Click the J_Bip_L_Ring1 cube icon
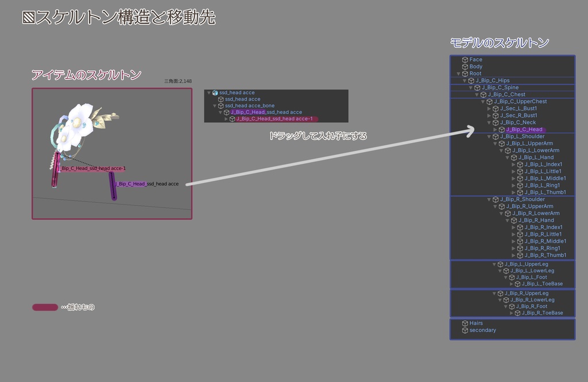588x382 pixels. tap(520, 186)
